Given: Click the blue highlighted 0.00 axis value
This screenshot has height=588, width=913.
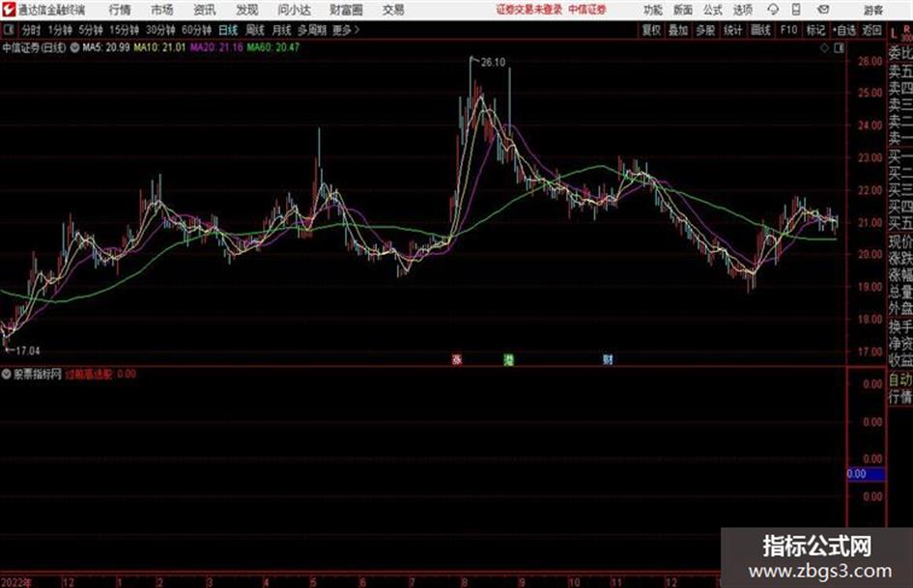Looking at the screenshot, I should click(867, 474).
